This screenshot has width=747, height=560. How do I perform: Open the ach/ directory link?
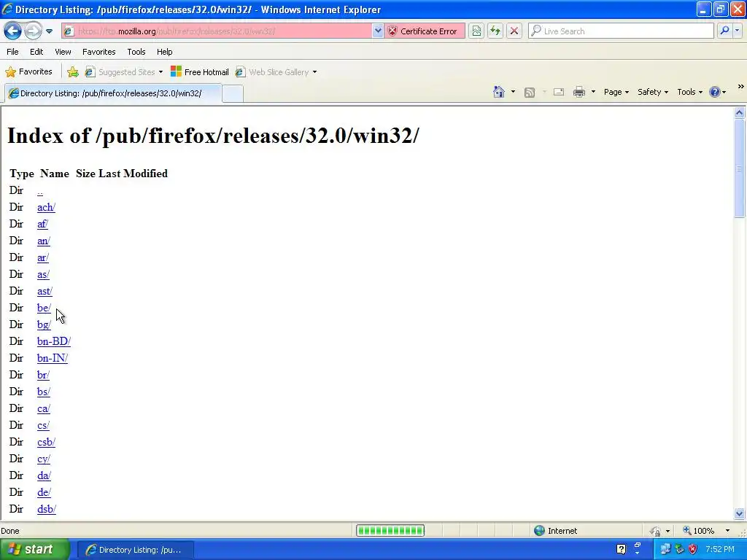[46, 207]
